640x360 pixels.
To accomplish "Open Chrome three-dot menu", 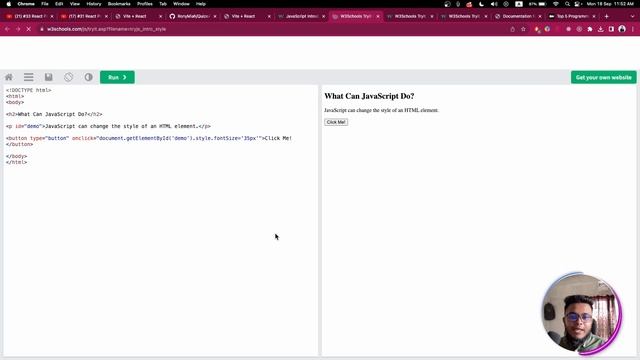I will coord(633,29).
